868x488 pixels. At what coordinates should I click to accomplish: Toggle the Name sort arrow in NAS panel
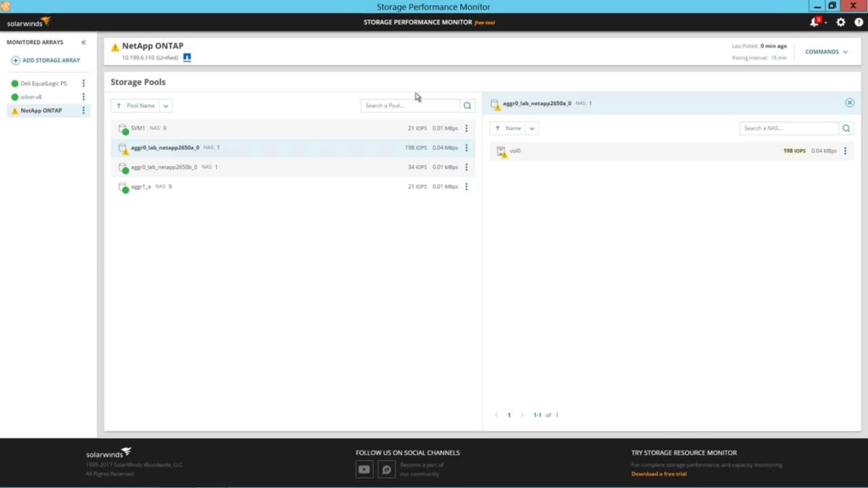[x=497, y=128]
